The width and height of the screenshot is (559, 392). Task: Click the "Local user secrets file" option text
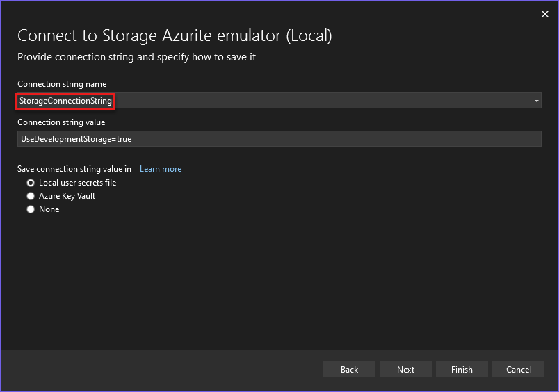point(77,183)
